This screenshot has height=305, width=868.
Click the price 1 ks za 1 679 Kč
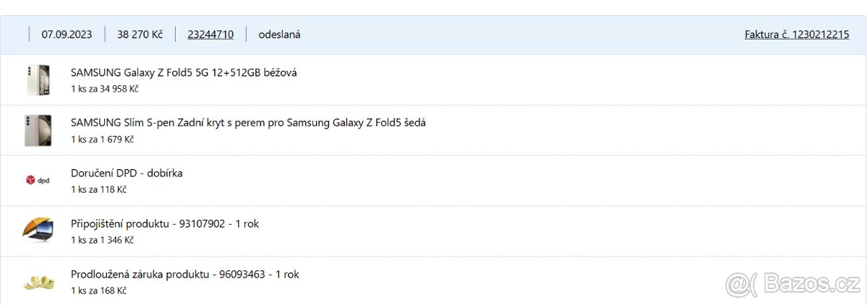click(102, 139)
